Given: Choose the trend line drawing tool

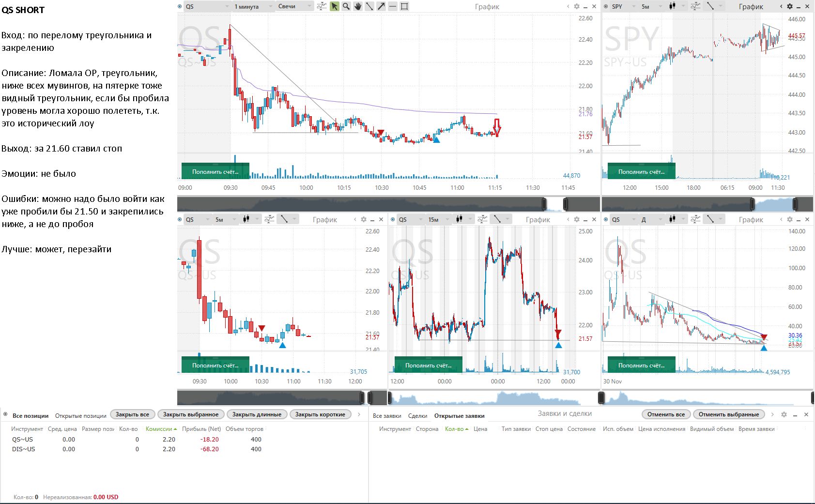Looking at the screenshot, I should [x=369, y=6].
